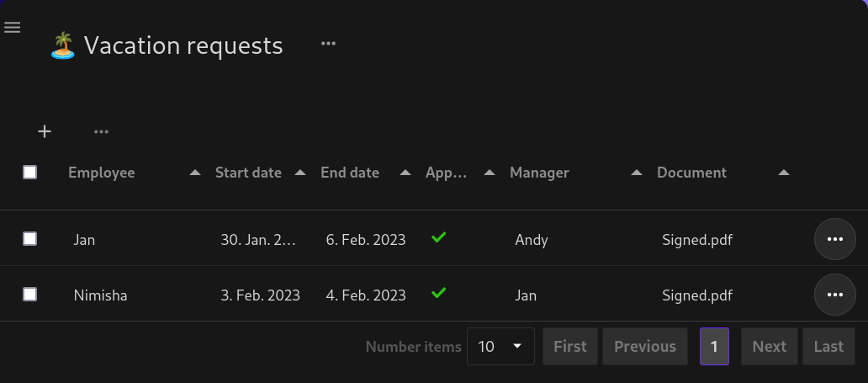Open table options ellipsis beside plus icon
Screen dimensions: 868x383
tap(101, 131)
